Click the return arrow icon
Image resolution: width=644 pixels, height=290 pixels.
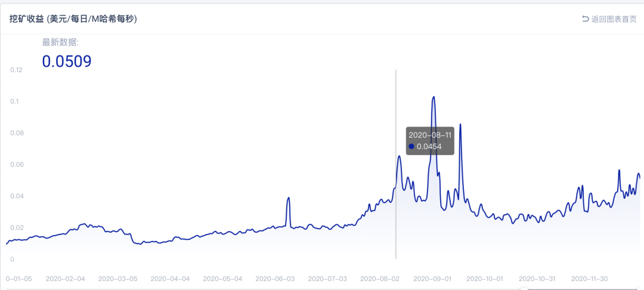coord(585,19)
